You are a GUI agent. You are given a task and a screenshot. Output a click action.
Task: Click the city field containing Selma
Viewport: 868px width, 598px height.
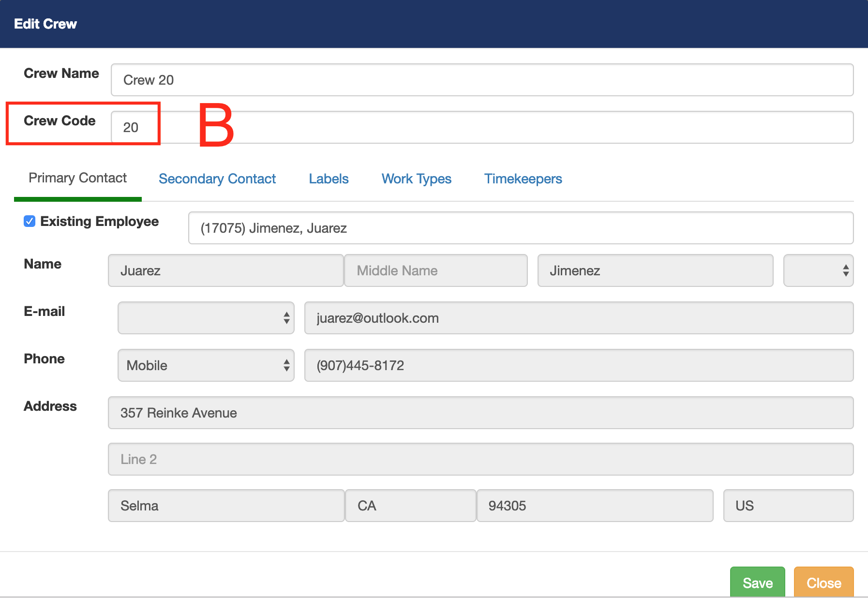pos(225,506)
